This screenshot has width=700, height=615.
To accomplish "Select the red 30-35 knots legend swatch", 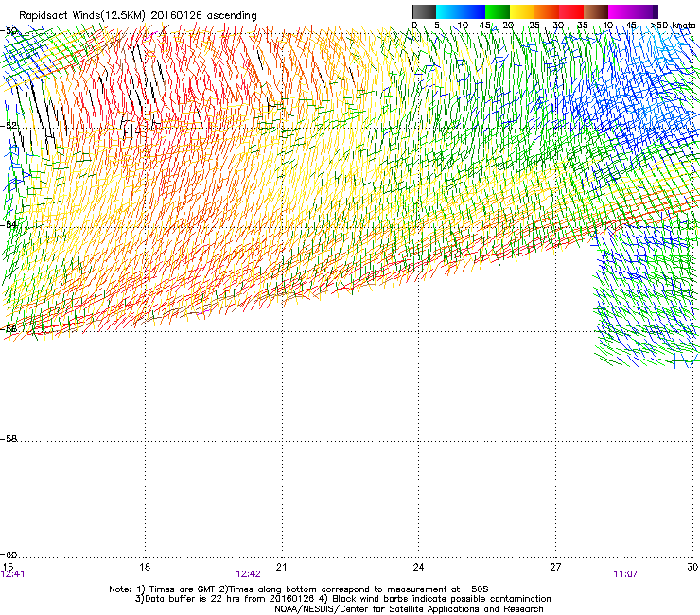I will click(571, 11).
